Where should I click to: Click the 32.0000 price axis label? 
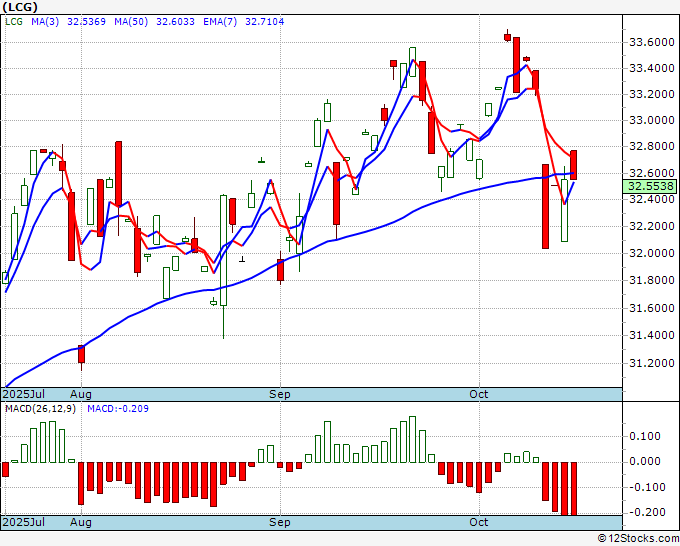tap(652, 253)
